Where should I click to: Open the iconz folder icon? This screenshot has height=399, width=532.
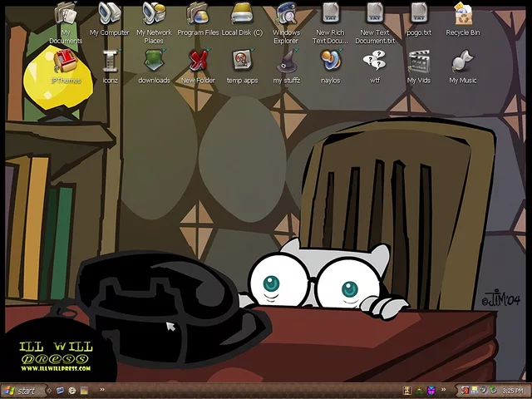tap(110, 61)
